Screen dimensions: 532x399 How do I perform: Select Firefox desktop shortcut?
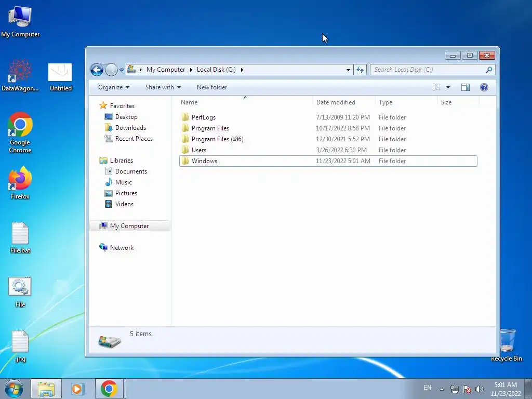[20, 183]
